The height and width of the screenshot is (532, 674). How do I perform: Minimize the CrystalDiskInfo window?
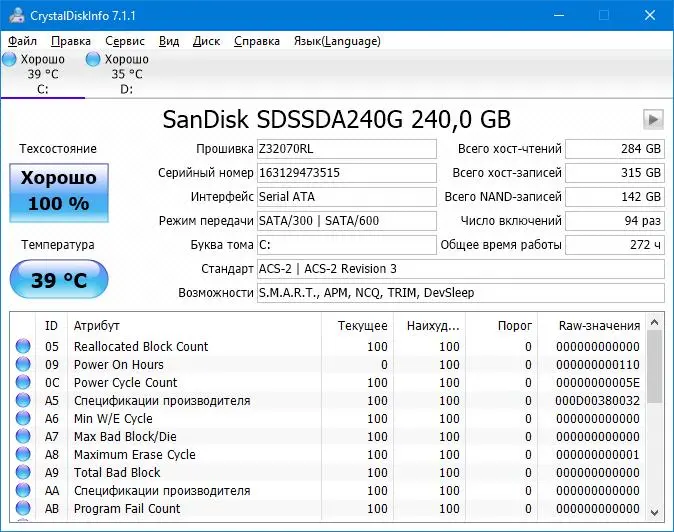[x=559, y=15]
